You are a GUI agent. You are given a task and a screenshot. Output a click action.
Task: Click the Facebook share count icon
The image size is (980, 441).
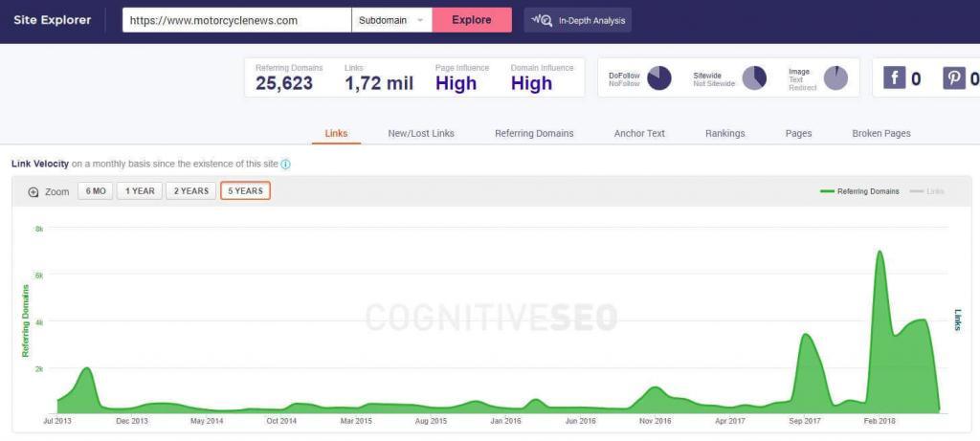895,78
